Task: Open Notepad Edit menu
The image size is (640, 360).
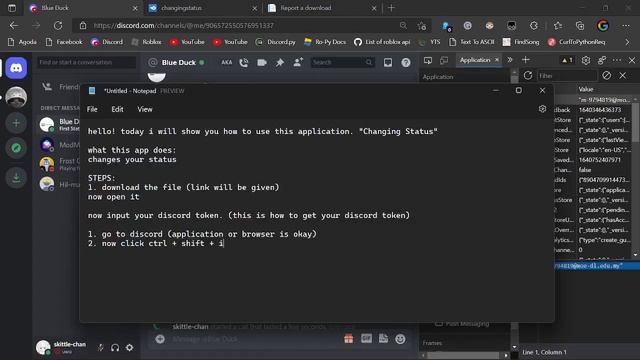Action: click(x=117, y=109)
